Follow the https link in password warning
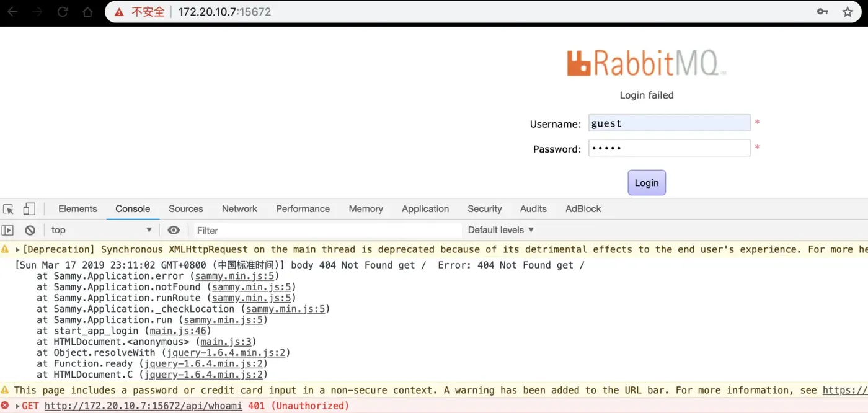The height and width of the screenshot is (413, 868). click(845, 390)
